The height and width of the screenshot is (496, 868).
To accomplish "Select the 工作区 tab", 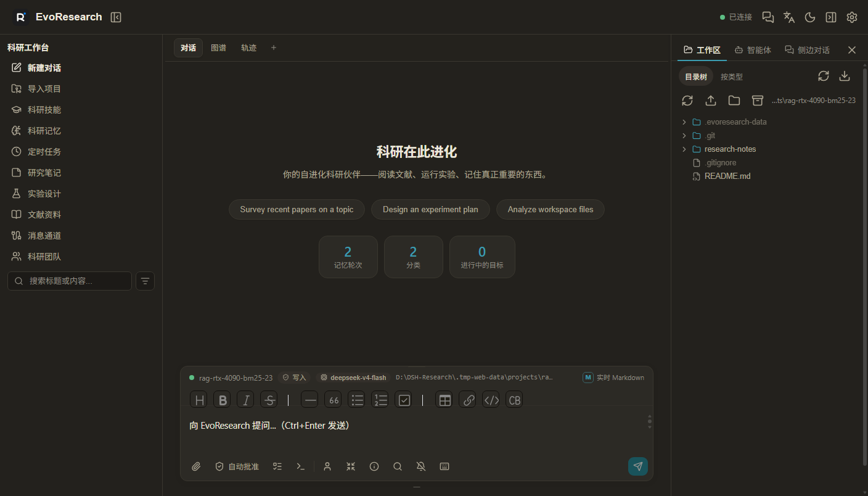I will click(x=702, y=50).
